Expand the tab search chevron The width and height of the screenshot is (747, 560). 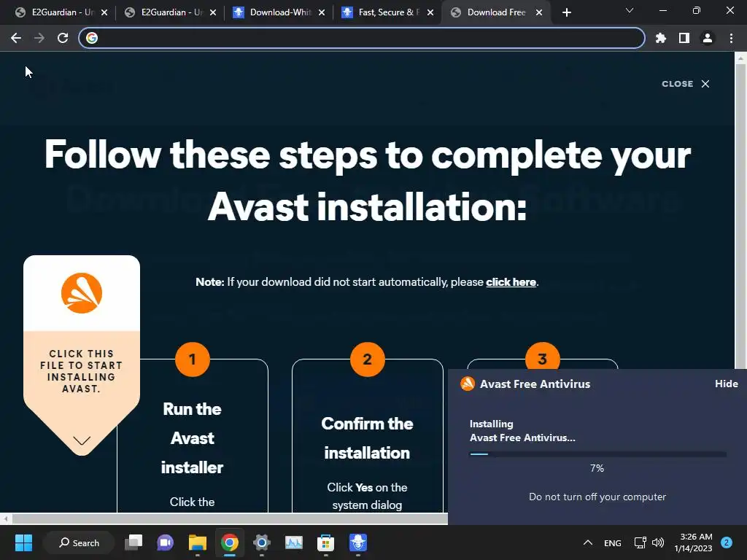[630, 10]
